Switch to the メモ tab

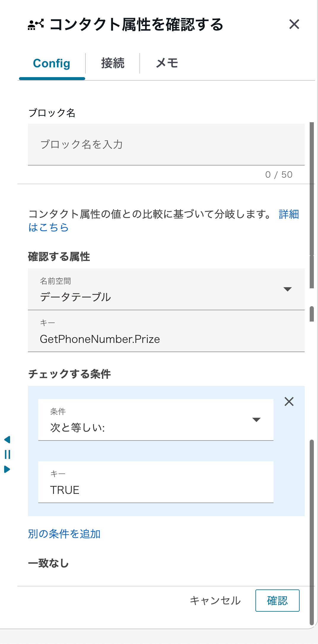[x=167, y=63]
